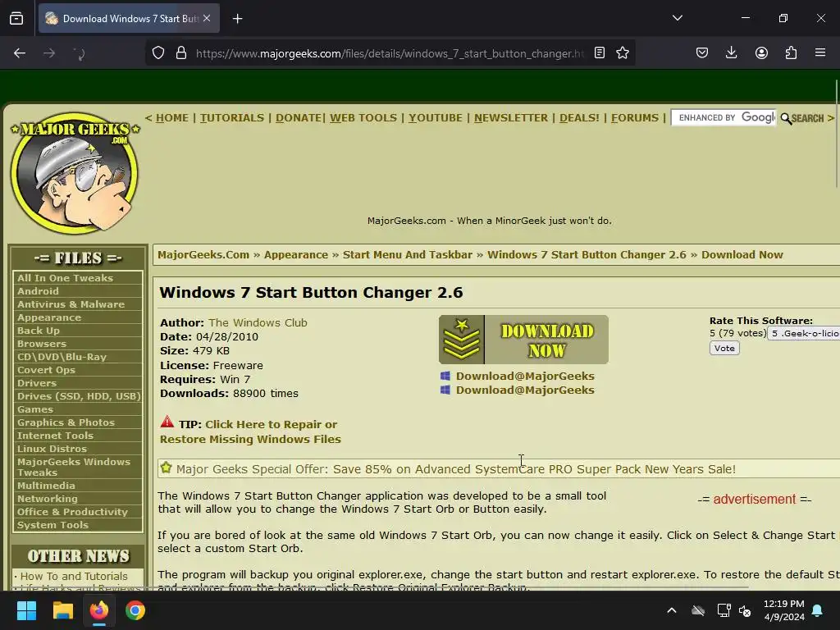Click the Download Now breadcrumb link
Image resolution: width=840 pixels, height=630 pixels.
coord(742,255)
